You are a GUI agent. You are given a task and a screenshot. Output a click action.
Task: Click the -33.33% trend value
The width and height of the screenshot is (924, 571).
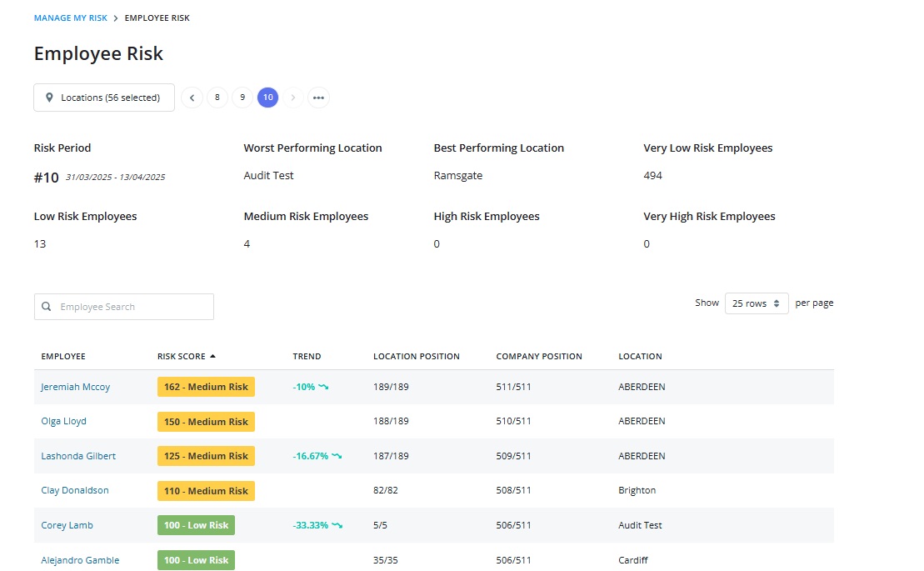[x=311, y=525]
